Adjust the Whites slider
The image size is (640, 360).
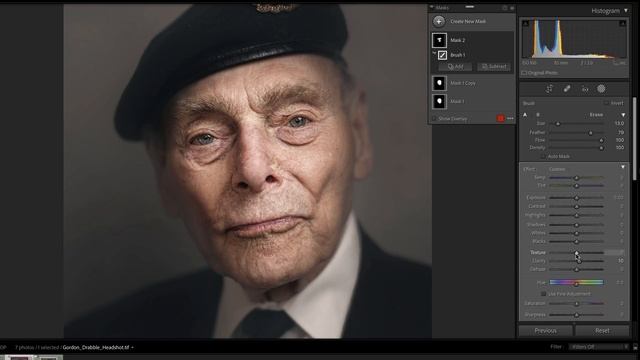point(576,233)
